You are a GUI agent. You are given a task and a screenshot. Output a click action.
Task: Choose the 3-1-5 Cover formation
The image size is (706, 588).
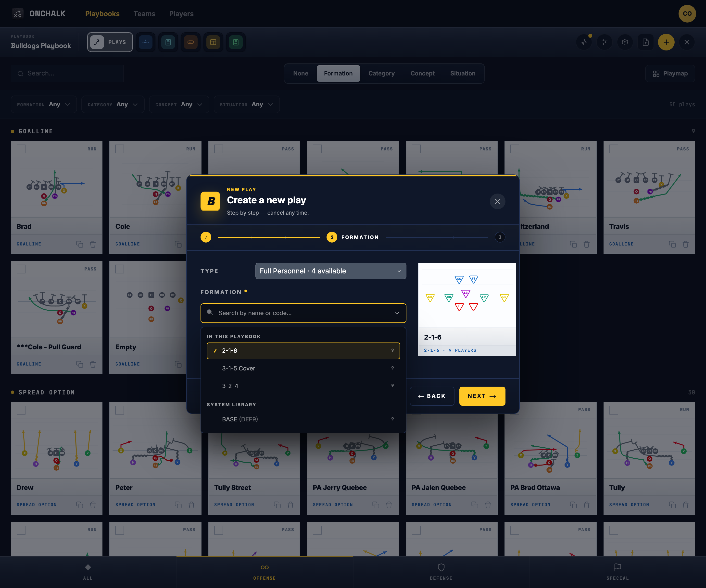[x=303, y=368]
